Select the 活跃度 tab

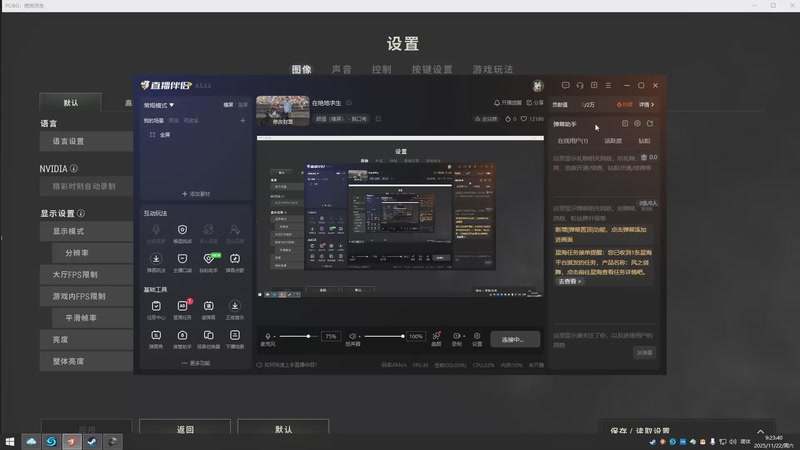(x=613, y=141)
